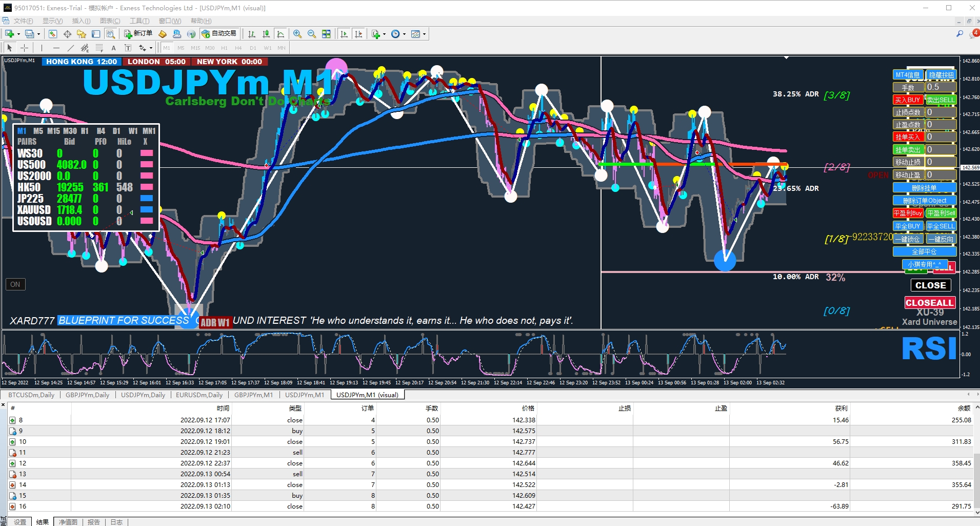Switch chart to candlestick display icon

[x=266, y=34]
